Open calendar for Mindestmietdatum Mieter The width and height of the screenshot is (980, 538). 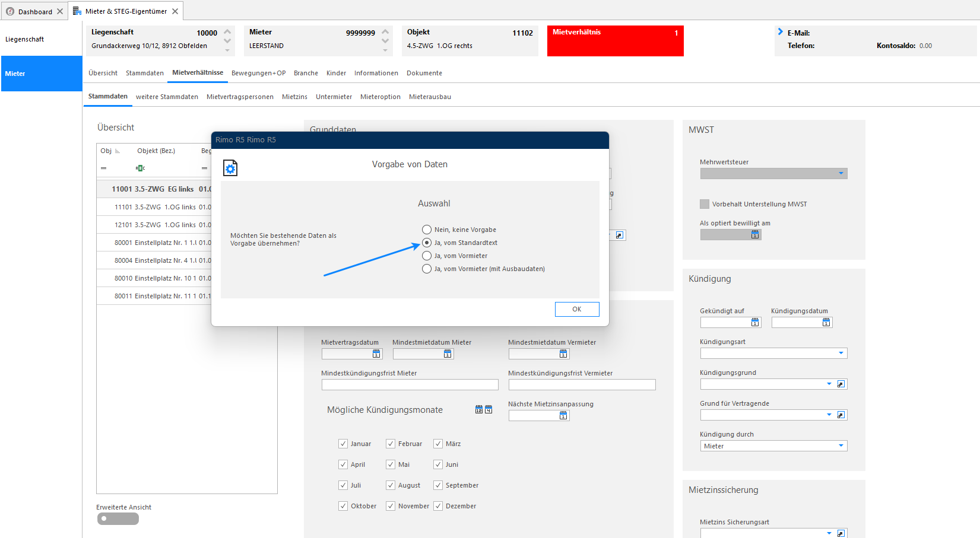point(448,354)
